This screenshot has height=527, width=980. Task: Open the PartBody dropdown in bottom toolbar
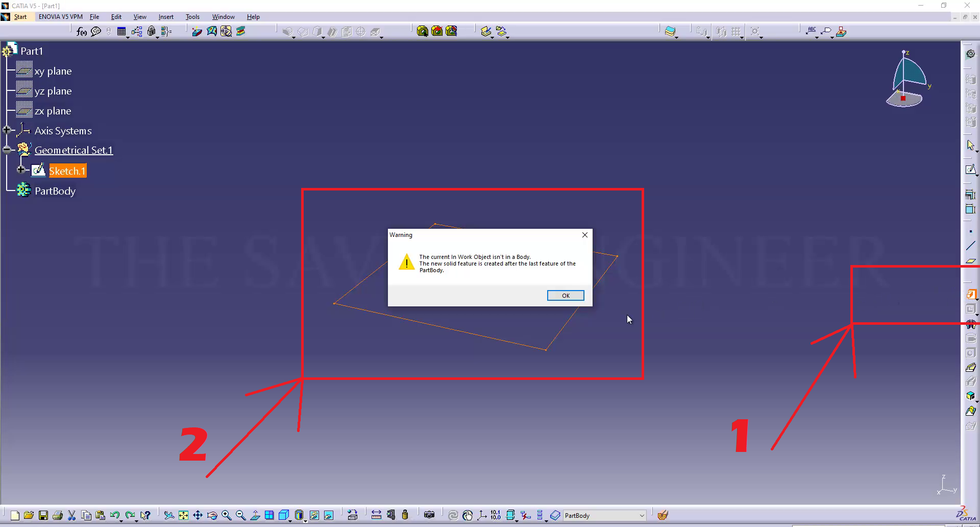point(642,516)
